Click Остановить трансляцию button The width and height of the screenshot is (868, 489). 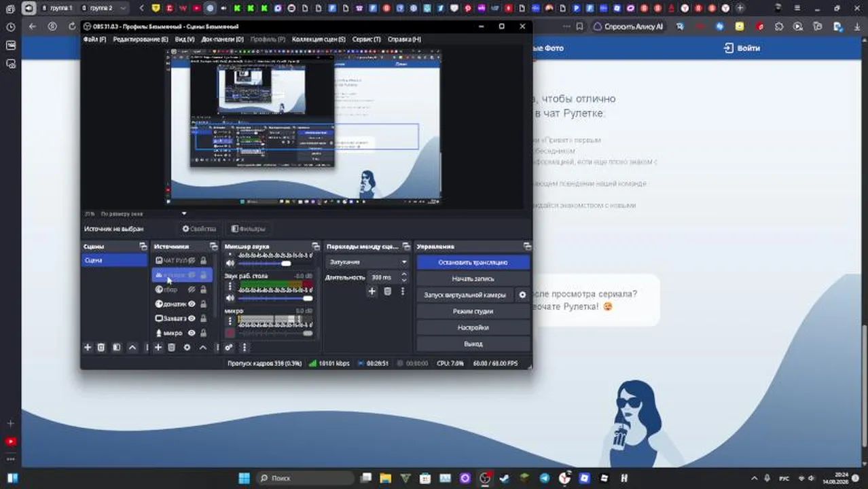(x=473, y=262)
